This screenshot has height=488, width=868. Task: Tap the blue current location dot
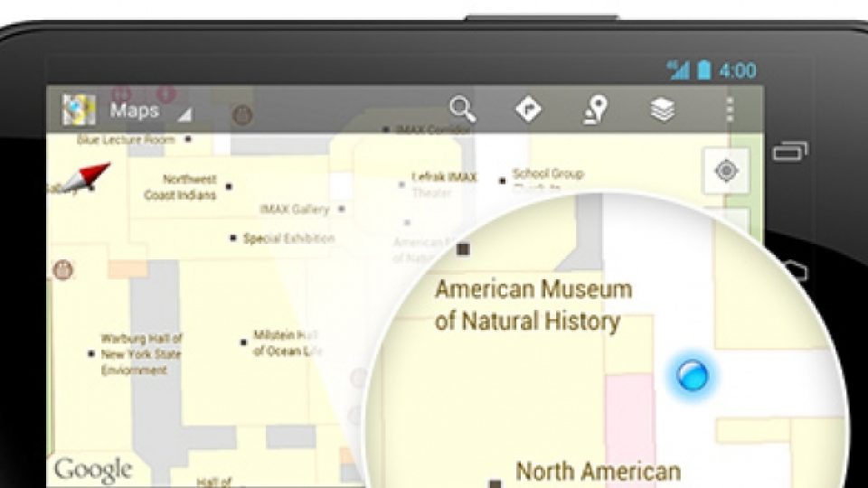click(x=692, y=375)
